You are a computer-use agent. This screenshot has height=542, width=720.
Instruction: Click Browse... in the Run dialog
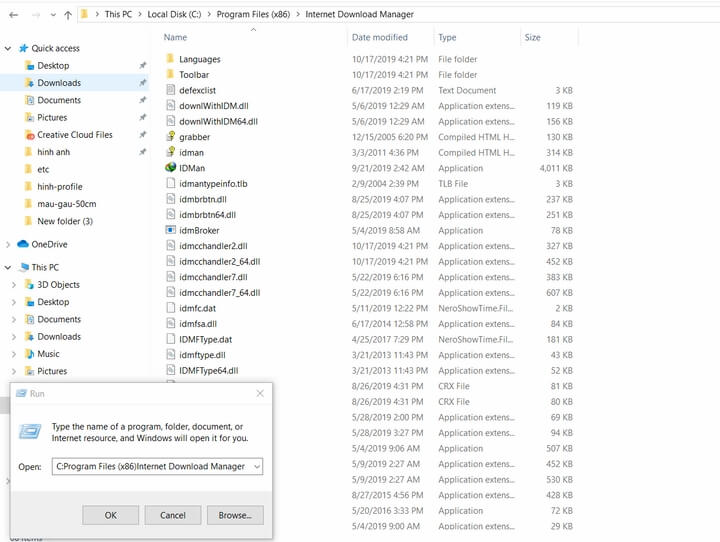coord(235,515)
